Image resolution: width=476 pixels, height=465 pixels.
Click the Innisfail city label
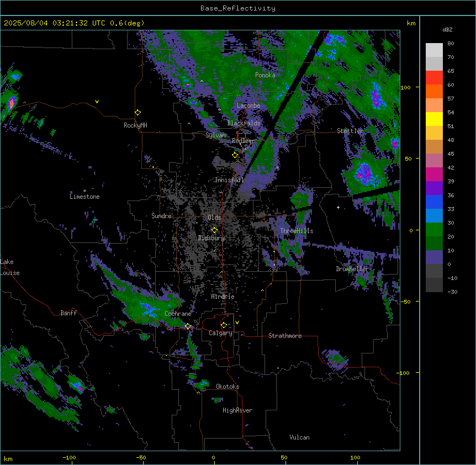[229, 180]
